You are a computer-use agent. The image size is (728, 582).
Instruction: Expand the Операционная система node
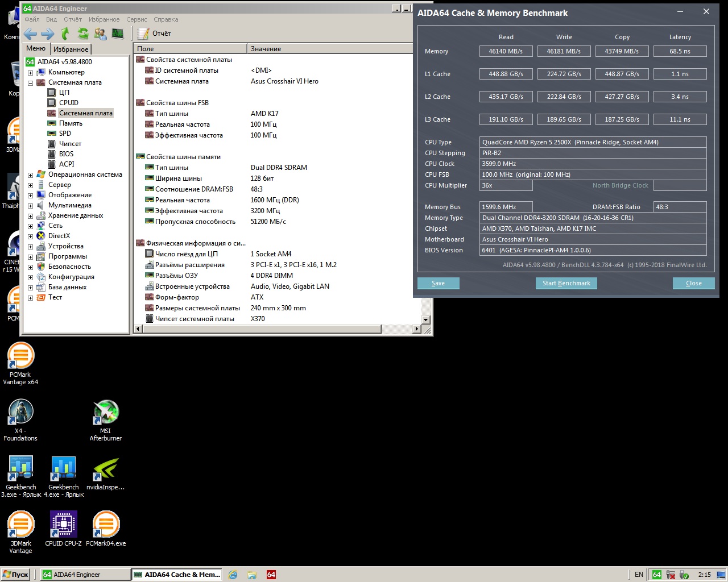[x=30, y=175]
